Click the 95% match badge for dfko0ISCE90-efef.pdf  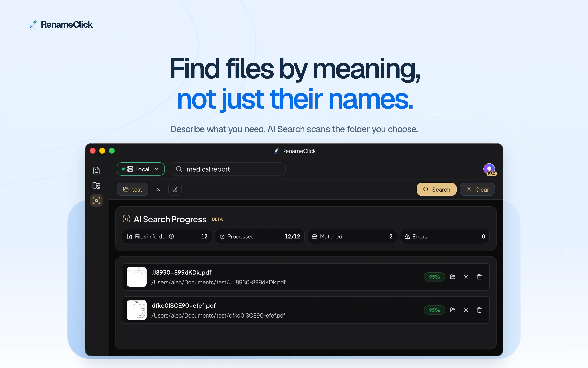(x=434, y=310)
